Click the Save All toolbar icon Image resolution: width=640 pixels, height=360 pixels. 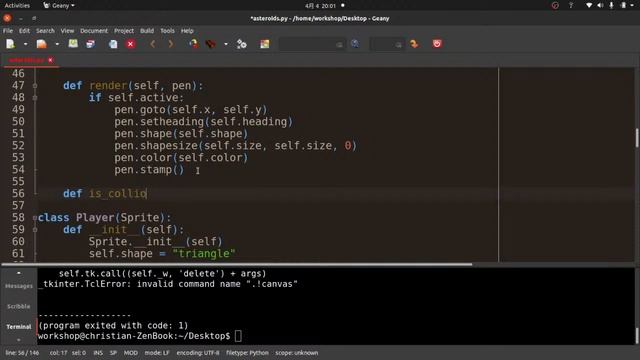(x=91, y=44)
